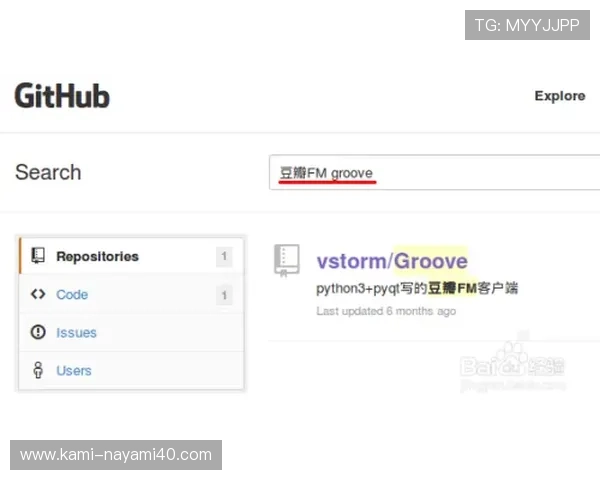Viewport: 600px width, 480px height.
Task: Click the description python3+pyqt写的豆瓣FM客户端
Action: tap(417, 288)
